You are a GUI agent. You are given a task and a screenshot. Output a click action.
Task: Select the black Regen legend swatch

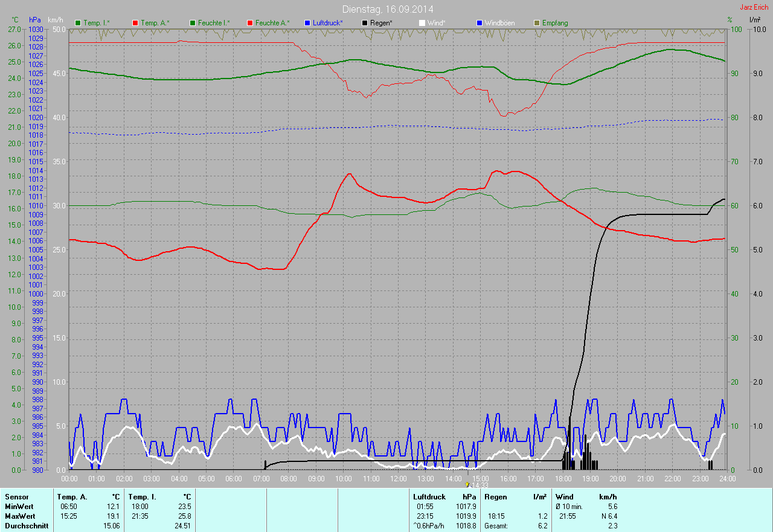[365, 23]
